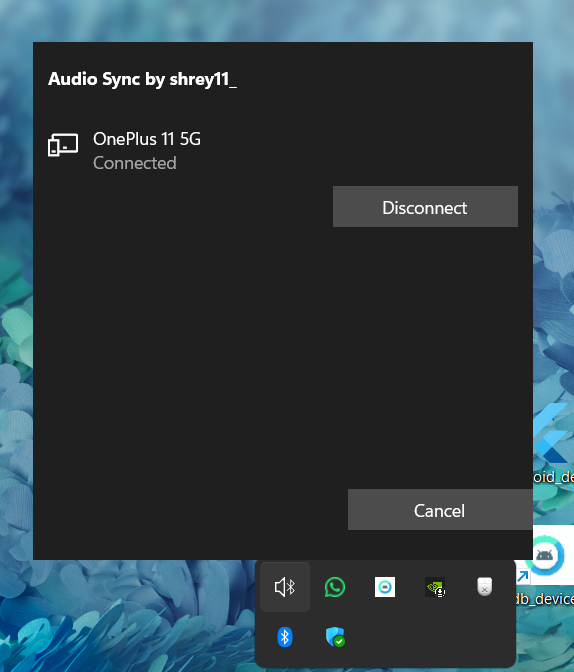Click the device icon beside OnePlus 11 5G
This screenshot has height=672, width=574.
63,145
